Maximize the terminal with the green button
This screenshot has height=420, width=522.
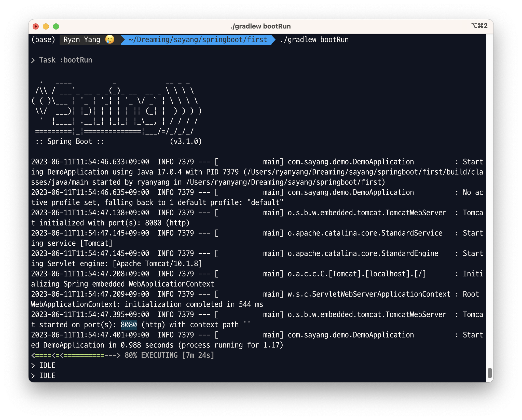pyautogui.click(x=56, y=26)
